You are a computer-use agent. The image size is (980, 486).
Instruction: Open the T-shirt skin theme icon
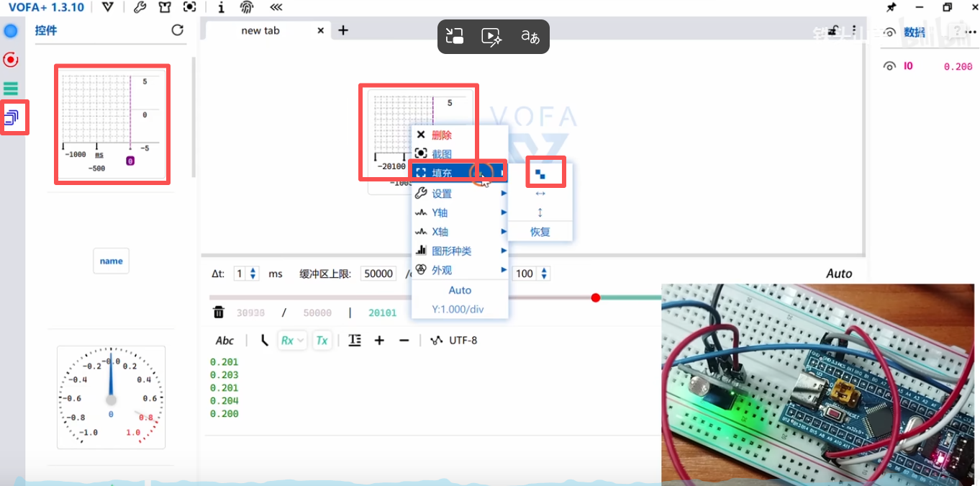165,7
